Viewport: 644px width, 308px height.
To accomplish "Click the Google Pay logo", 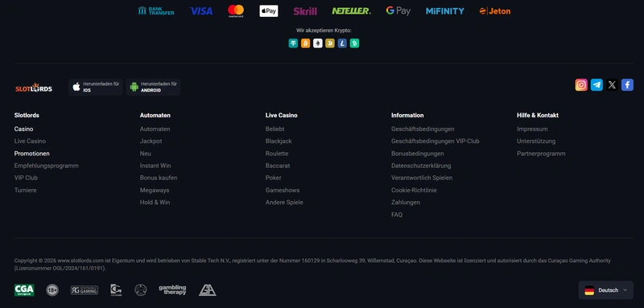I will click(398, 11).
